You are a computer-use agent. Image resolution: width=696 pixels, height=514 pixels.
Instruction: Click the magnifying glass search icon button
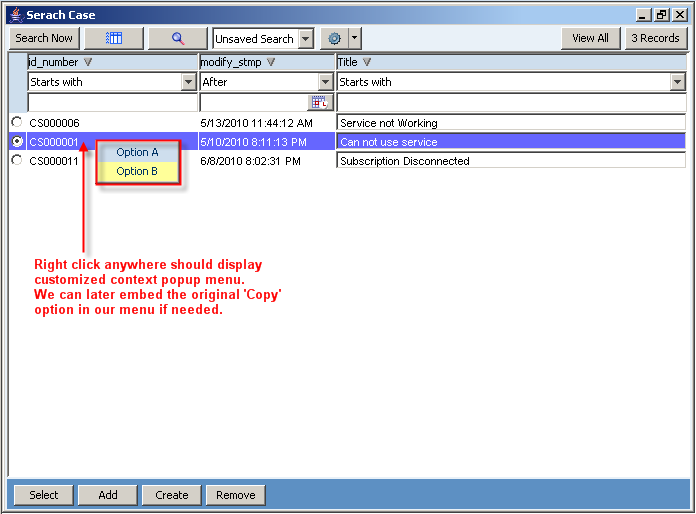click(178, 38)
